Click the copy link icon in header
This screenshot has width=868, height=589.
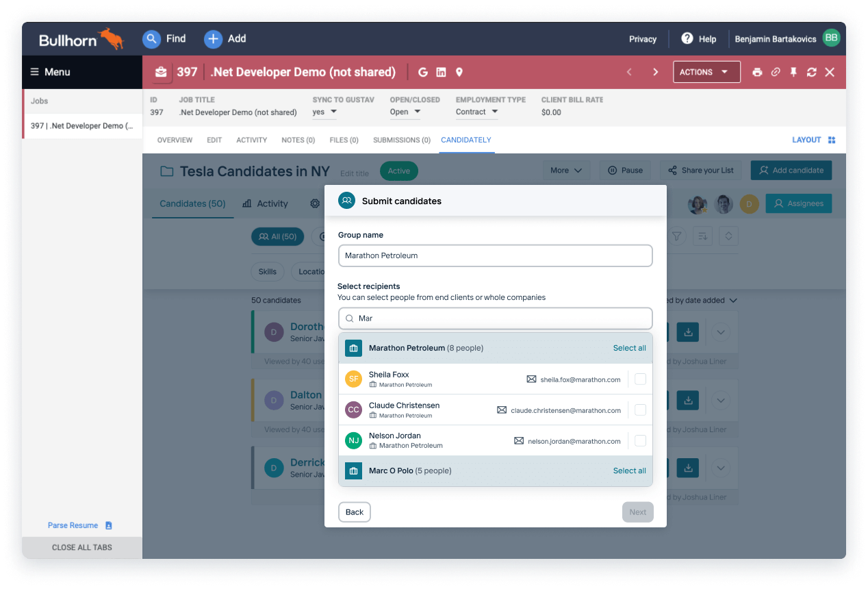(776, 72)
